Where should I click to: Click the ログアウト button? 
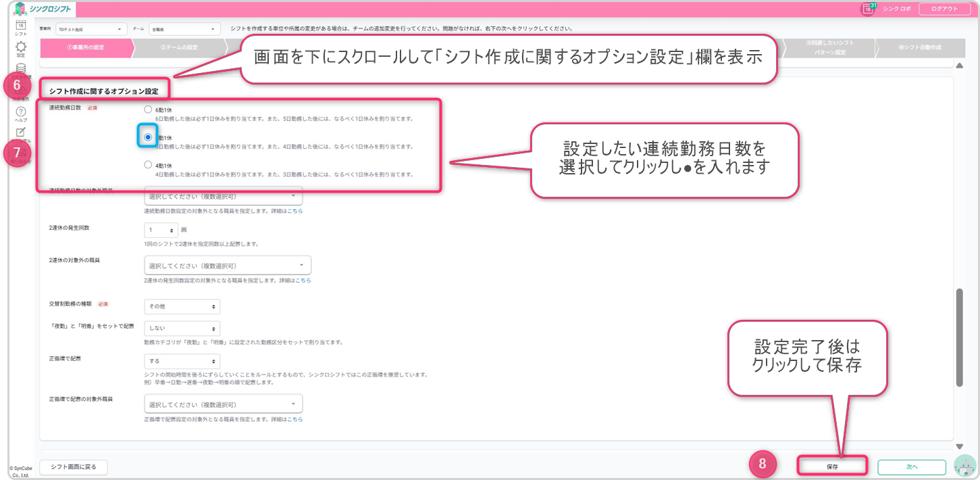[944, 9]
